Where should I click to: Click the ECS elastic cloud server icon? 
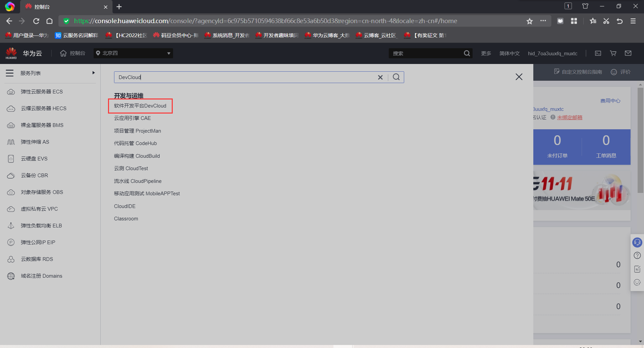pos(11,92)
